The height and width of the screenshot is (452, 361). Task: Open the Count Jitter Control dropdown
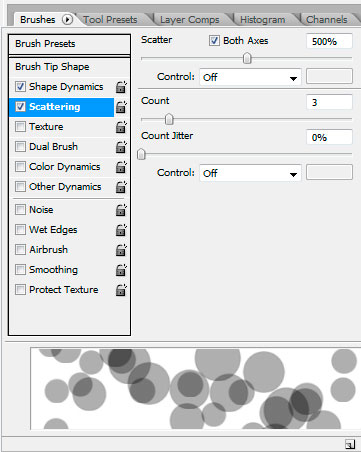pos(250,173)
